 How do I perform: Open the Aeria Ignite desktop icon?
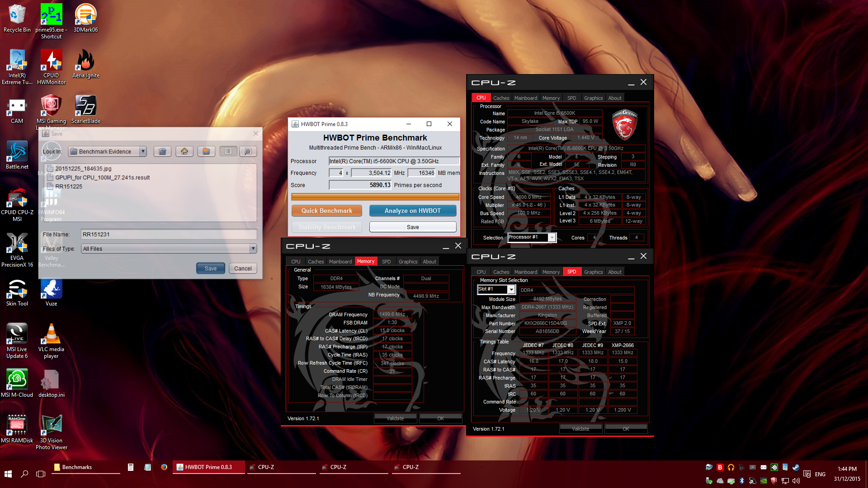tap(85, 64)
